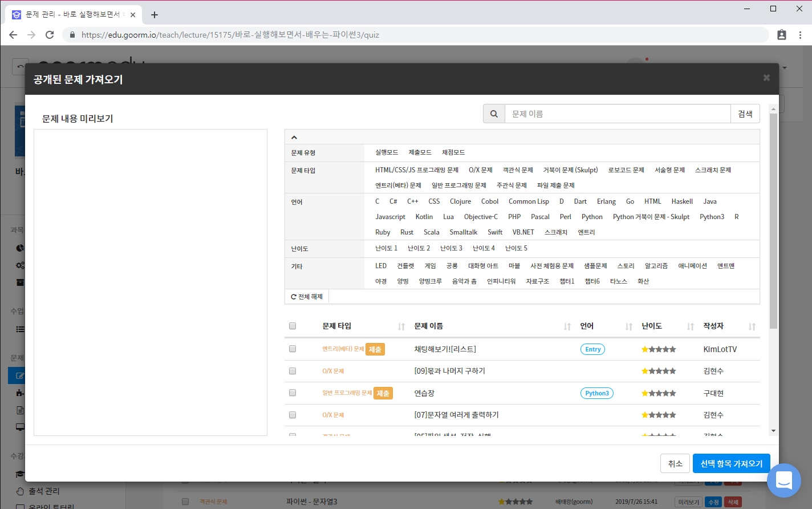Open the chat support bubble
The image size is (812, 509).
783,480
